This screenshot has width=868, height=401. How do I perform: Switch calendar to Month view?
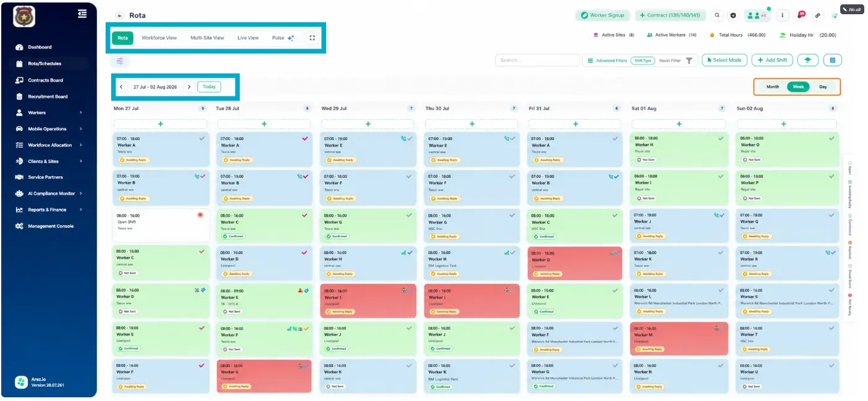pyautogui.click(x=773, y=87)
